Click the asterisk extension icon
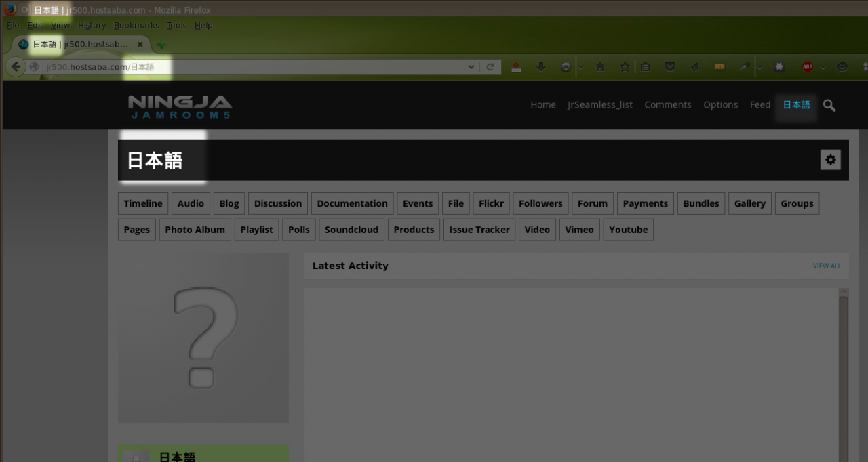The height and width of the screenshot is (462, 868). click(779, 67)
